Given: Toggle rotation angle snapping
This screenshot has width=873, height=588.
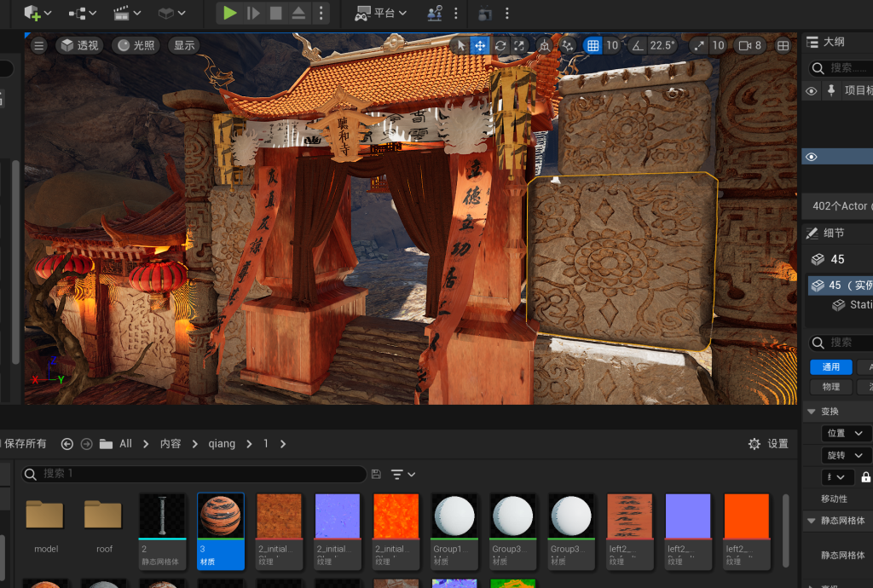Looking at the screenshot, I should point(637,46).
